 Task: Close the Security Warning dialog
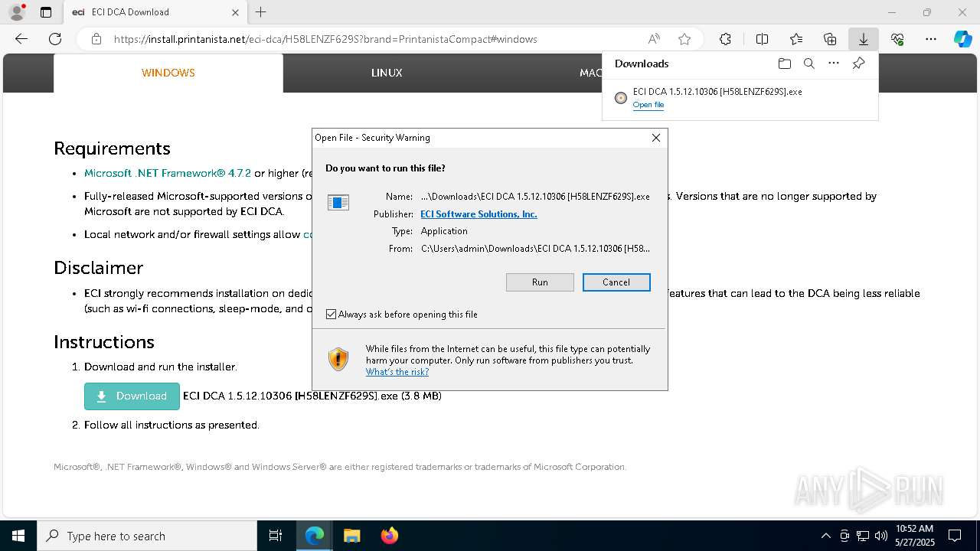pyautogui.click(x=656, y=138)
